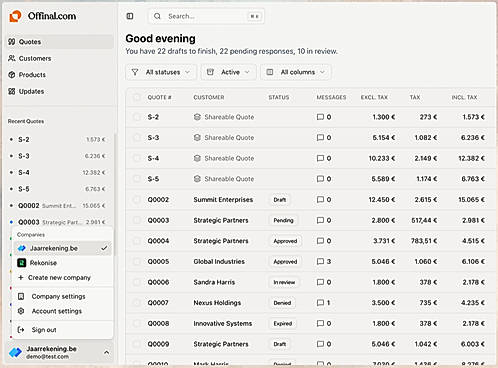This screenshot has width=498, height=368.
Task: Switch to the Rekonise company
Action: coord(63,263)
